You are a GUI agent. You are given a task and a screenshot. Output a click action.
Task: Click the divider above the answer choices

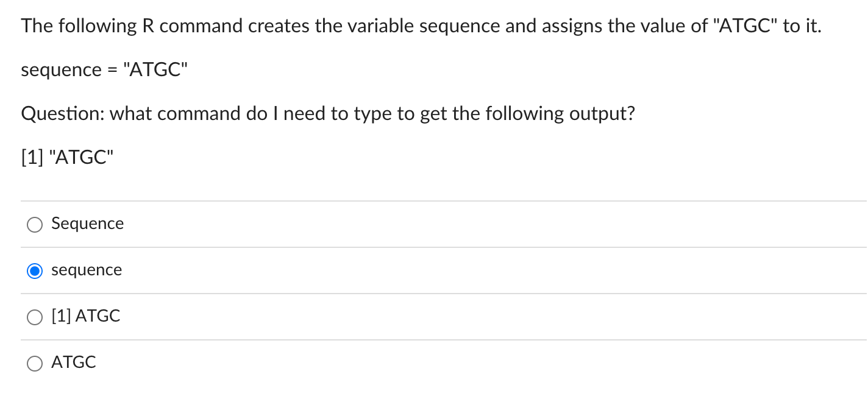tap(427, 200)
